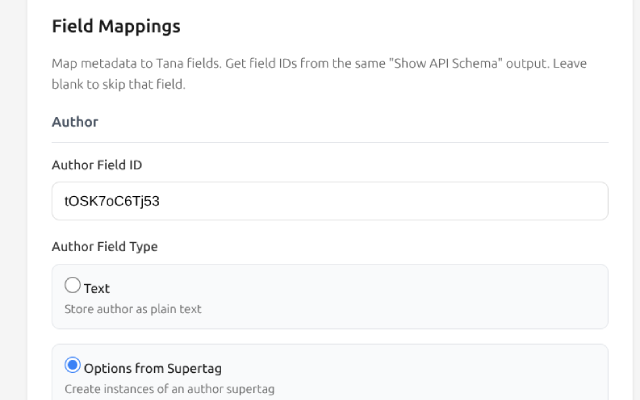640x400 pixels.
Task: Click the "Show API Schema" quoted text
Action: (x=446, y=64)
